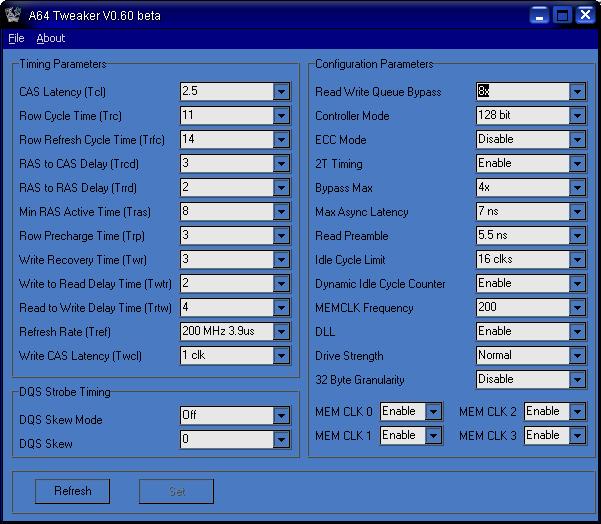This screenshot has width=601, height=524.
Task: Click the 'DQS Strobe Timing' group title
Action: [x=65, y=392]
